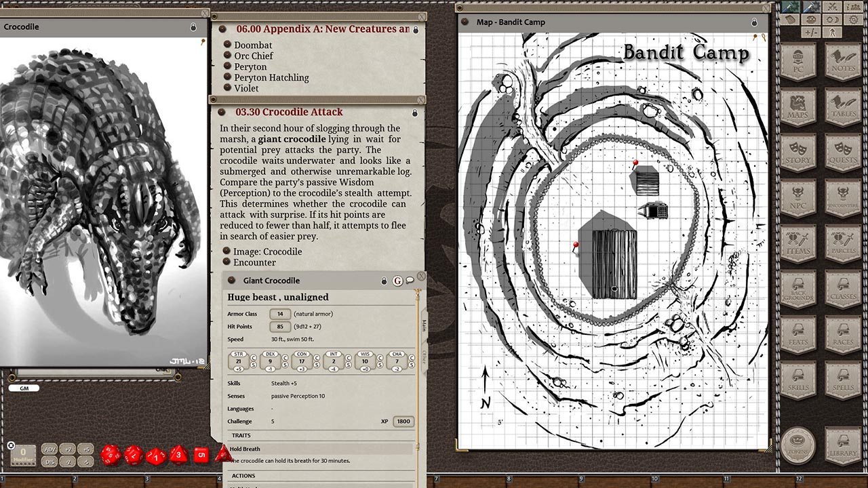
Task: Click the Story sidebar button
Action: coord(798,153)
